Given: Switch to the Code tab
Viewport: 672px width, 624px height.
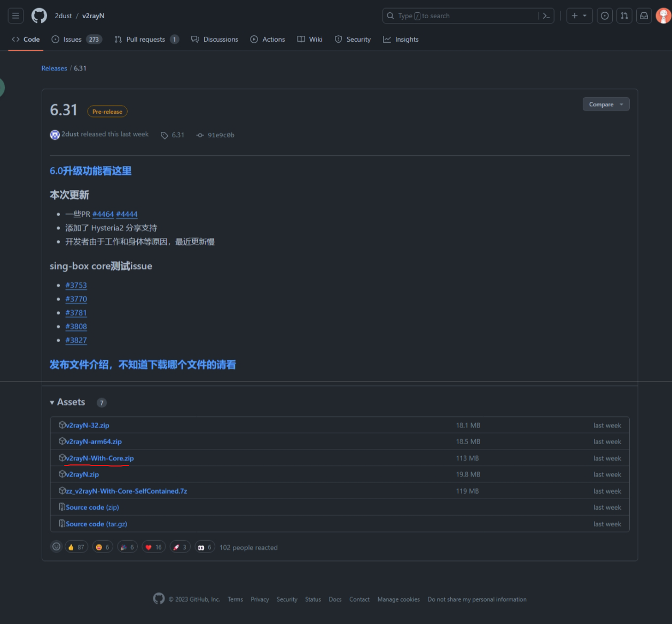Looking at the screenshot, I should pyautogui.click(x=26, y=40).
